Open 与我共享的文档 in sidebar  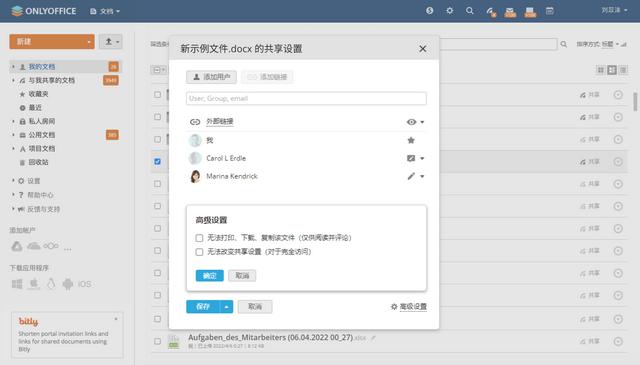click(x=51, y=80)
